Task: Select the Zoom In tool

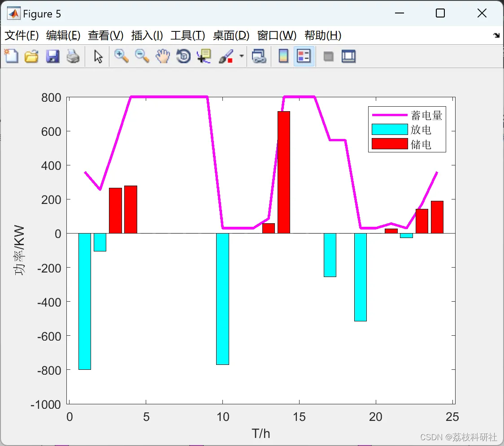Action: pyautogui.click(x=121, y=56)
